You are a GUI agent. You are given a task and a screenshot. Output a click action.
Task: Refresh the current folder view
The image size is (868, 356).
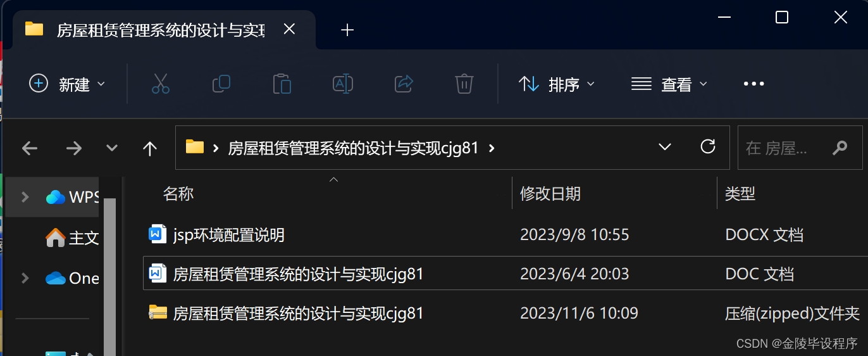pos(708,148)
